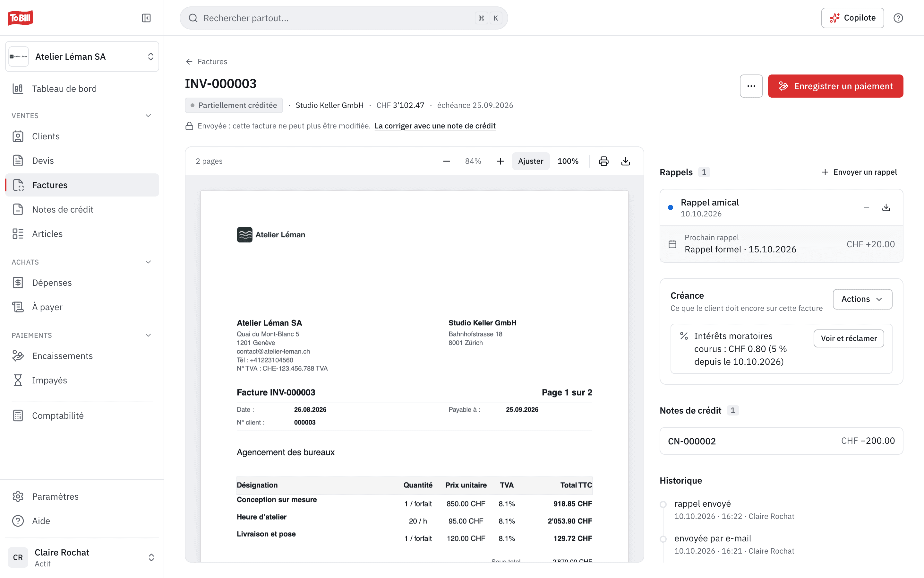Navigate to Devis

tap(82, 161)
